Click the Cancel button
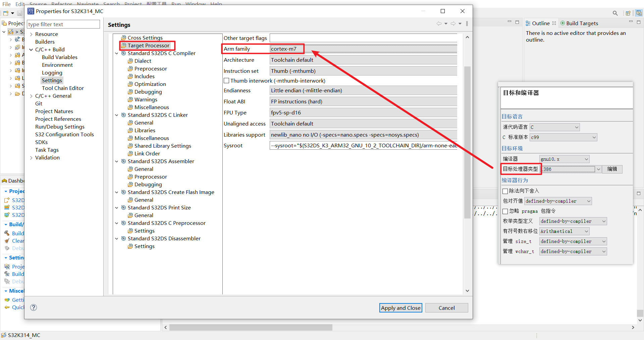Screen dimensions: 644x340 point(446,308)
